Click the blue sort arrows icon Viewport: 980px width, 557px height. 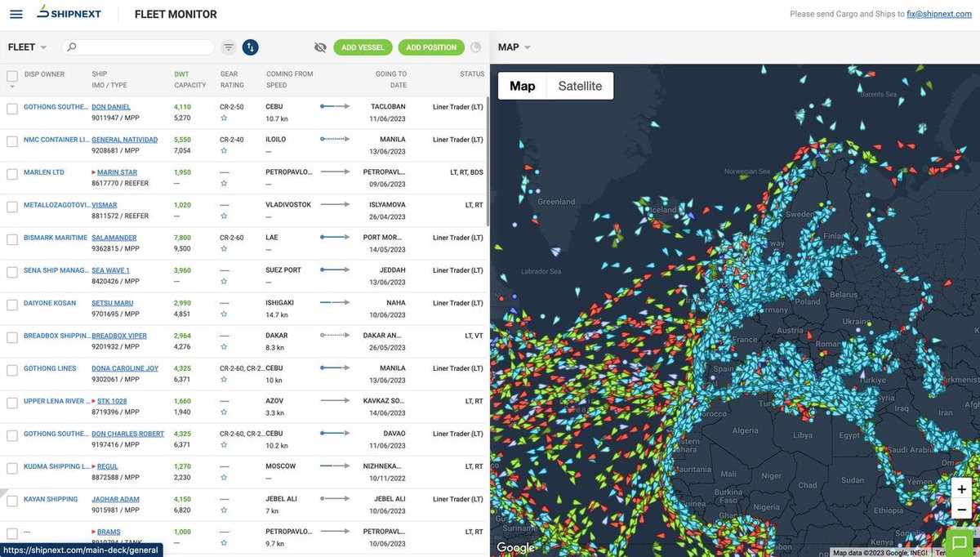click(251, 47)
